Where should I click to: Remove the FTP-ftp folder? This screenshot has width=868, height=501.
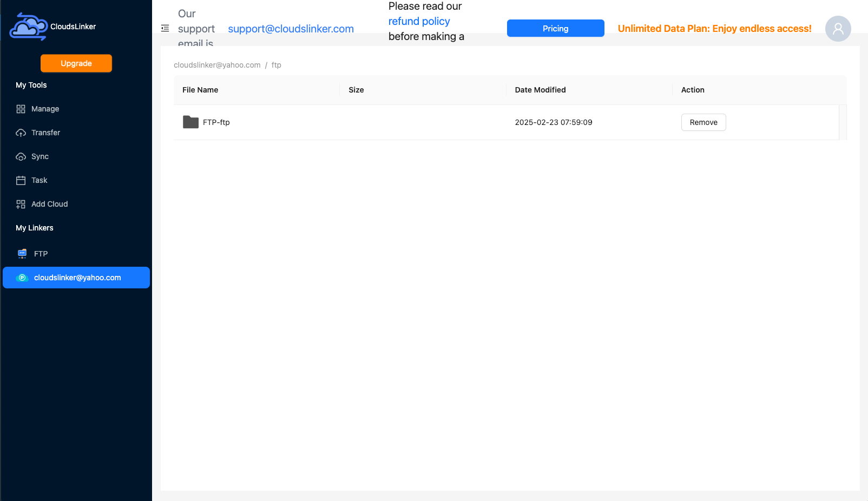click(x=703, y=122)
